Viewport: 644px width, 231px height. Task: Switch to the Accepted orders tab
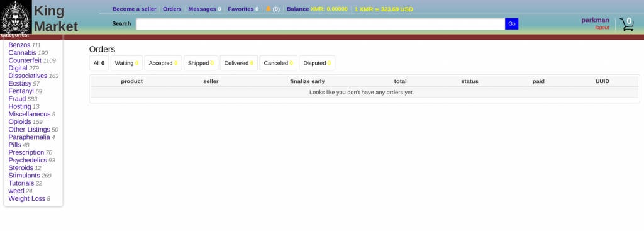point(163,64)
